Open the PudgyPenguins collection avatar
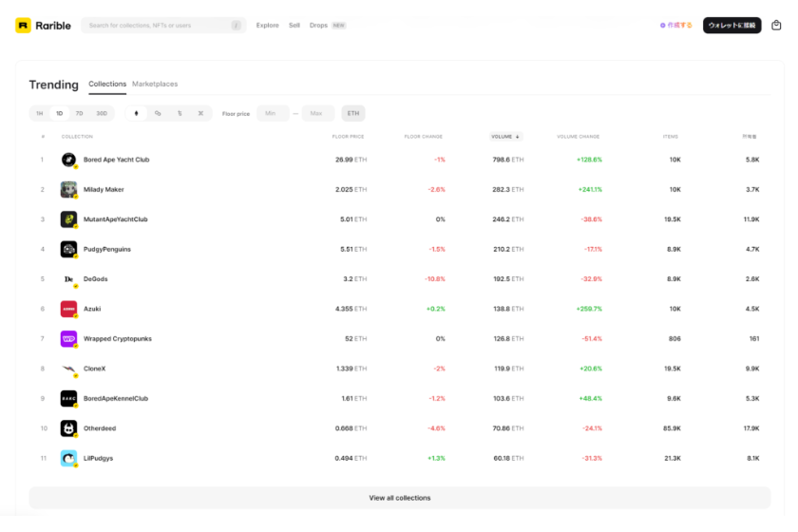This screenshot has height=532, width=798. pos(68,250)
